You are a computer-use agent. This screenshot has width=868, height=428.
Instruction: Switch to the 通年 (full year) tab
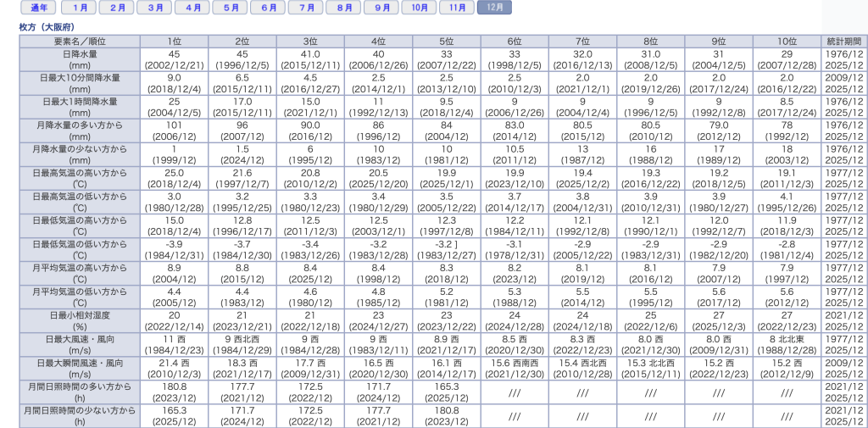[x=38, y=8]
